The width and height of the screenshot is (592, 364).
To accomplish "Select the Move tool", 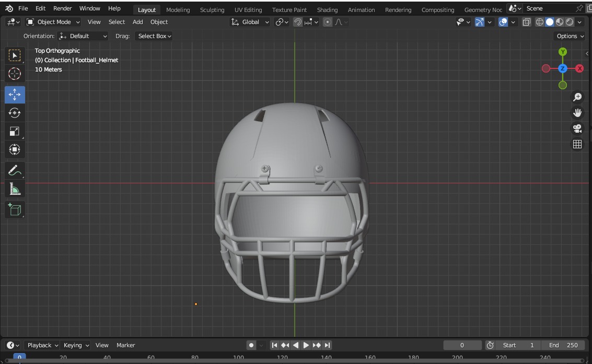I will pyautogui.click(x=15, y=95).
